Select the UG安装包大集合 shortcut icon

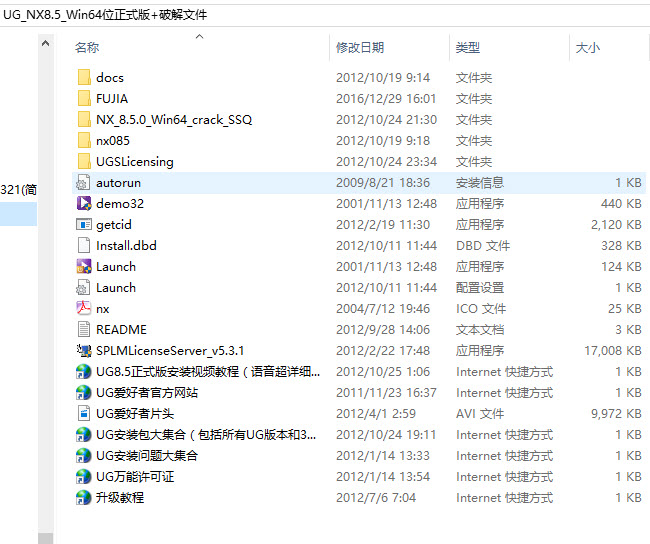click(84, 435)
